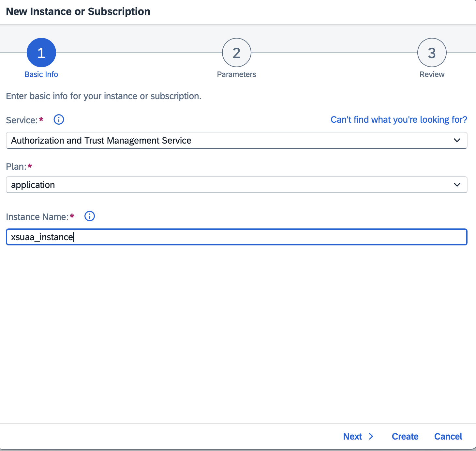Click the "Instance Name:" field label
This screenshot has width=476, height=451.
[37, 217]
